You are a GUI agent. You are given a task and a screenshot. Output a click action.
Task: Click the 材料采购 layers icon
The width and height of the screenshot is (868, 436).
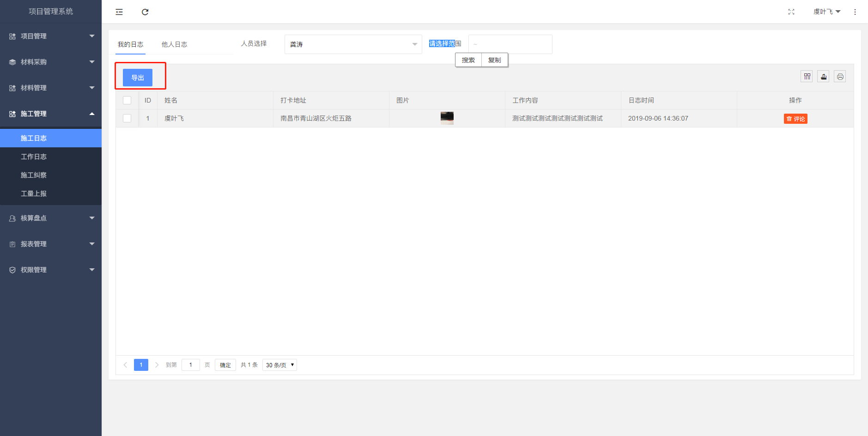(x=12, y=62)
